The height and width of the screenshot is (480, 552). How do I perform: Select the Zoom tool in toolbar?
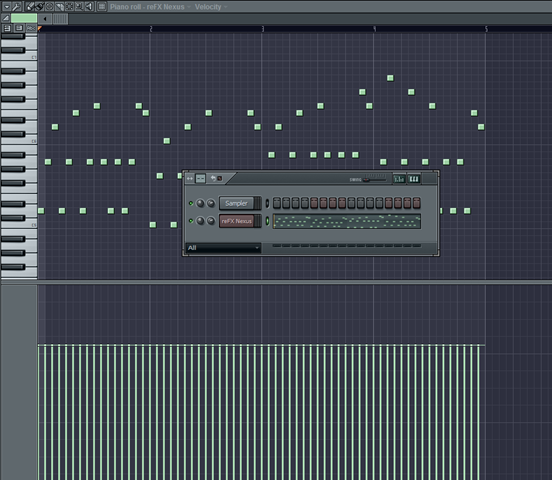pyautogui.click(x=79, y=6)
